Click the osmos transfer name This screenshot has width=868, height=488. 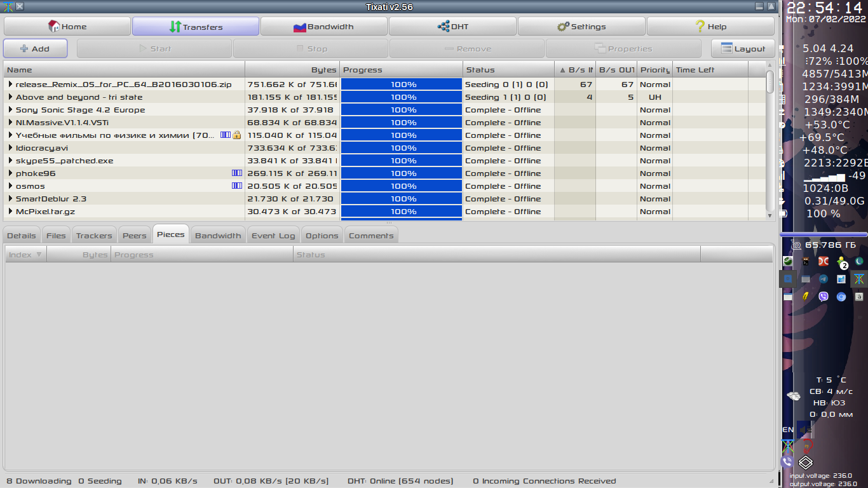tap(31, 186)
